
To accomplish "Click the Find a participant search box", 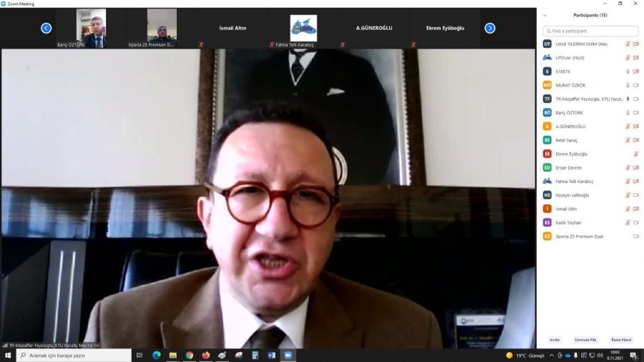I will (590, 31).
